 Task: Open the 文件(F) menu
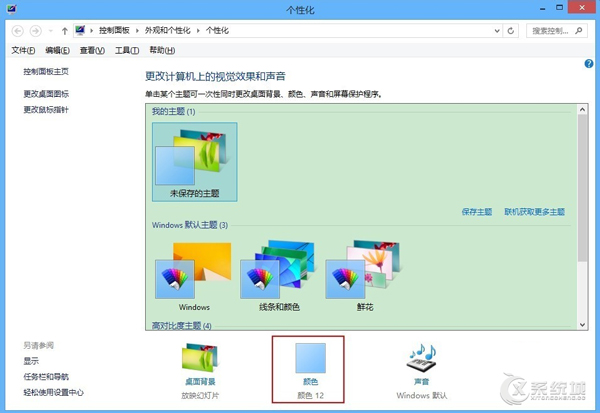[23, 50]
